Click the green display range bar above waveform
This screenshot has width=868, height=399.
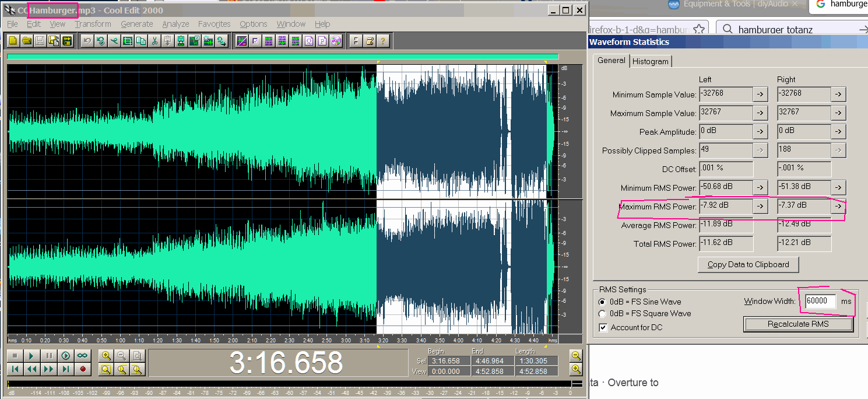(283, 57)
